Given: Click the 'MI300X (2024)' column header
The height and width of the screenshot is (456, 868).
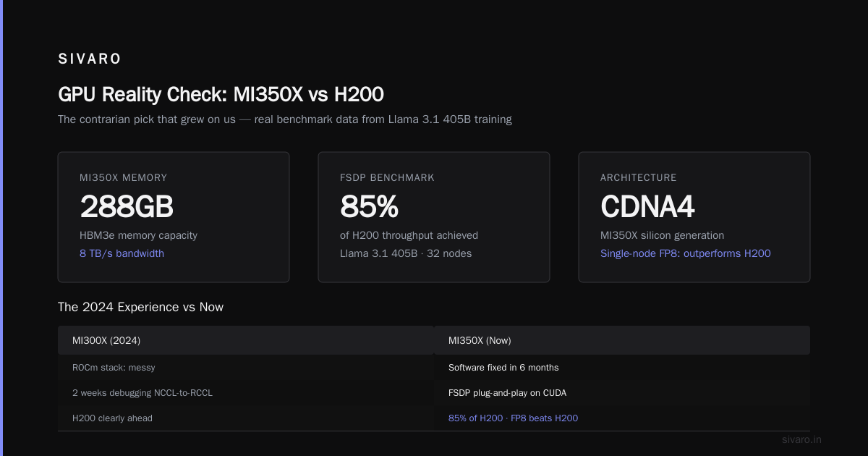Looking at the screenshot, I should (x=246, y=340).
